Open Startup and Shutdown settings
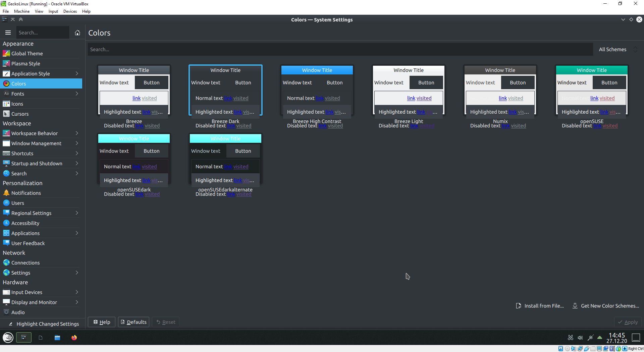The height and width of the screenshot is (352, 644). tap(41, 164)
